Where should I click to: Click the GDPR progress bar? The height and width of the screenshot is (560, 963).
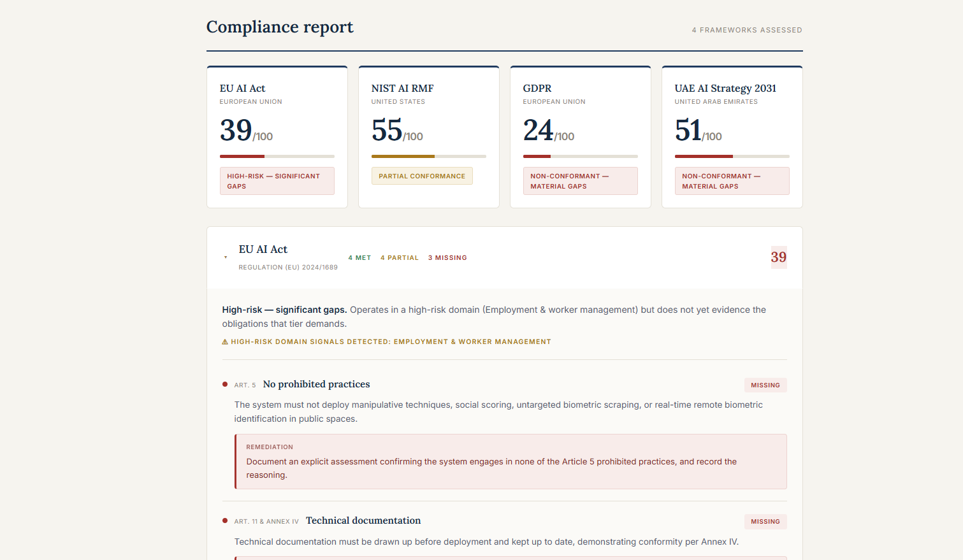(x=581, y=156)
